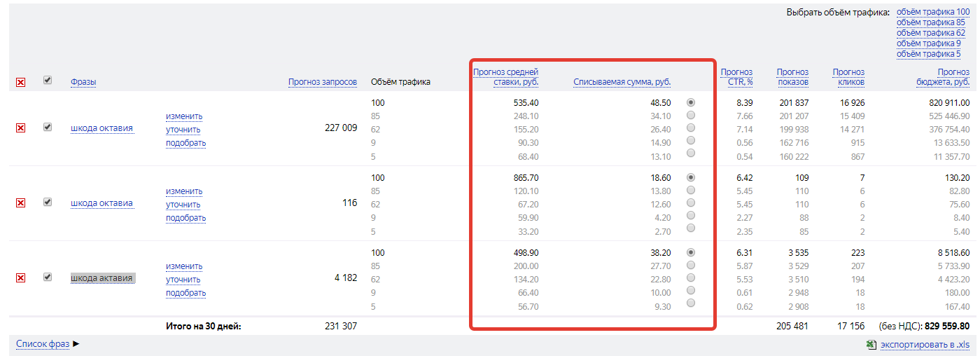This screenshot has width=980, height=356.
Task: Open the шкода октавиа phrase link
Action: coord(101,203)
